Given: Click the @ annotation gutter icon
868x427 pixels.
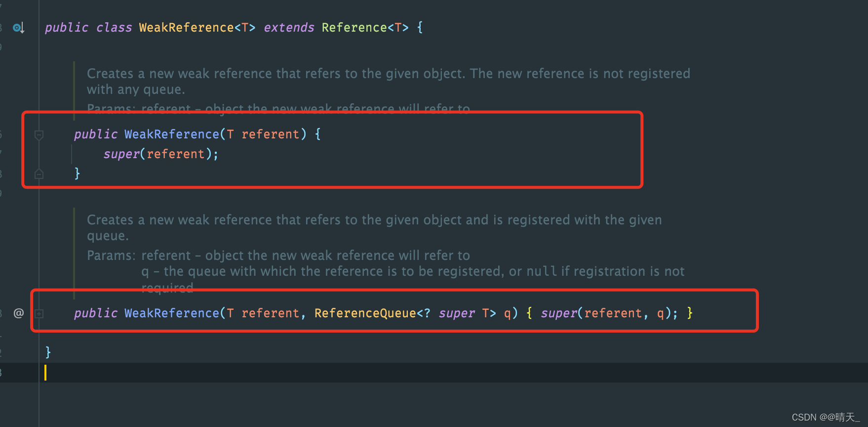Looking at the screenshot, I should tap(19, 313).
